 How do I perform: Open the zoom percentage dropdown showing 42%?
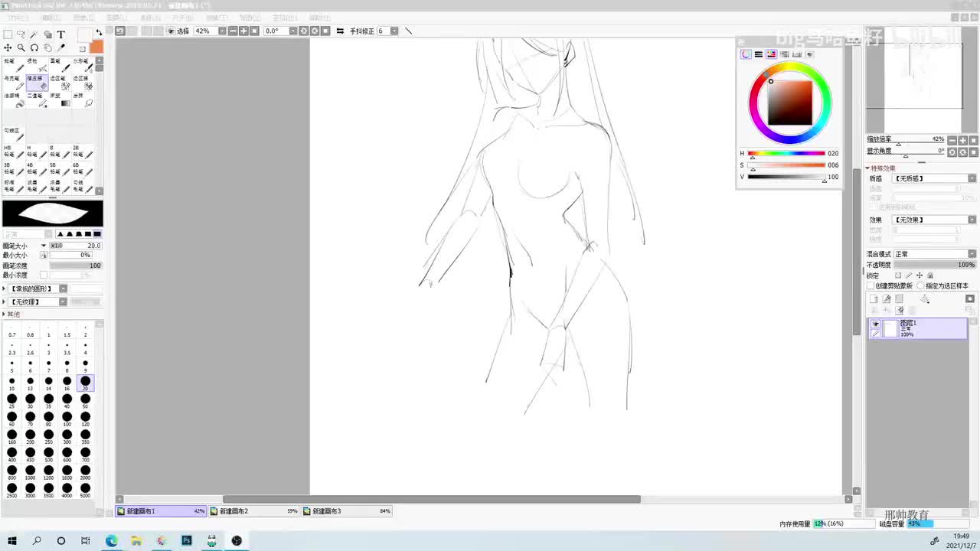click(x=222, y=31)
